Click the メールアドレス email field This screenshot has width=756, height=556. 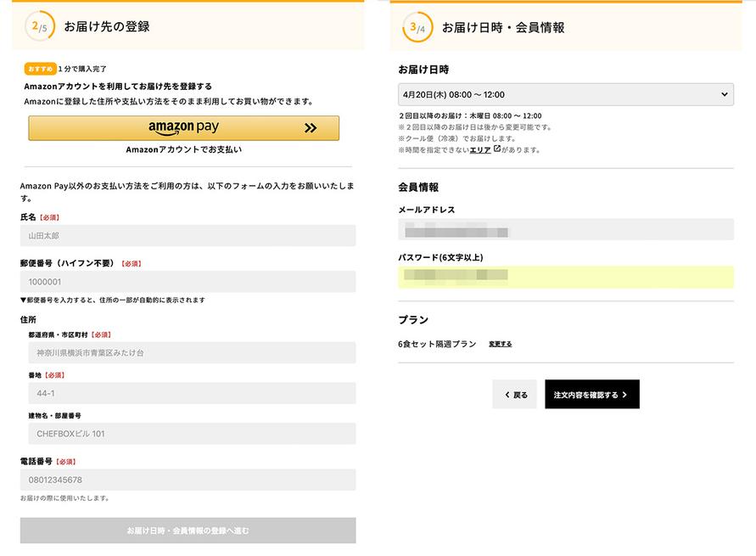tap(565, 230)
